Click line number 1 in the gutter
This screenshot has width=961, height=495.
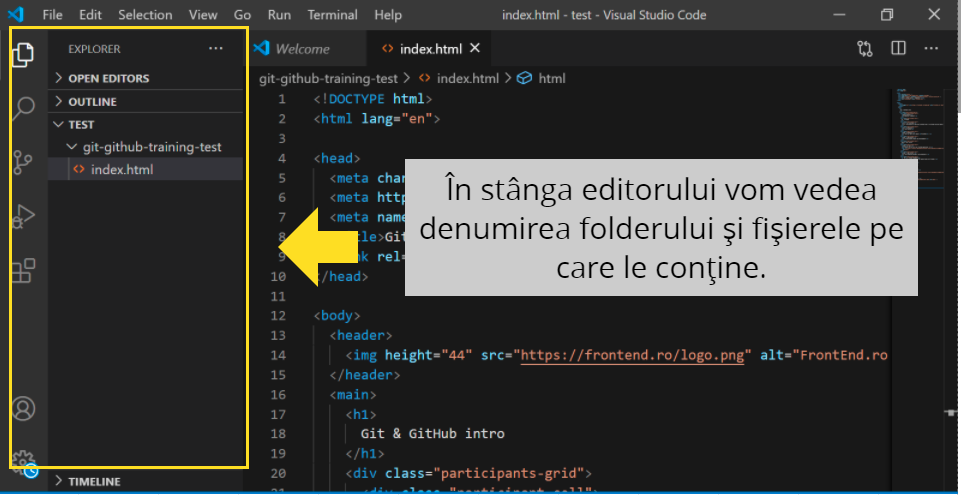(x=281, y=99)
